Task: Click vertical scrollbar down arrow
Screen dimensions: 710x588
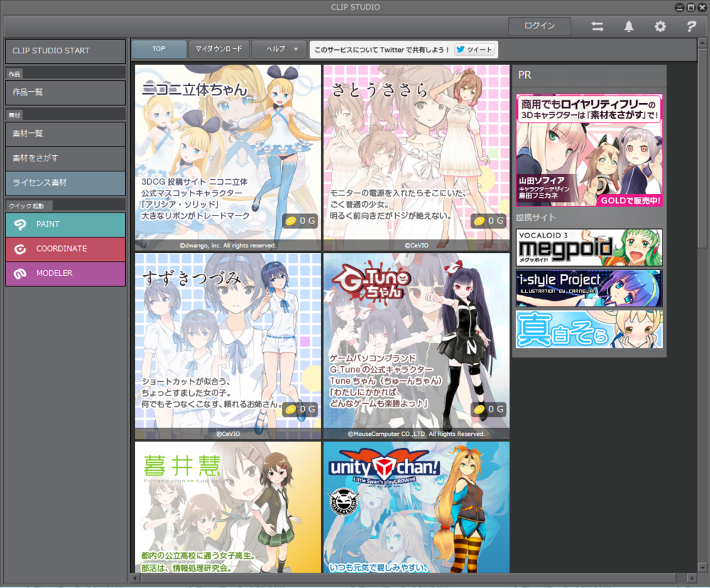Action: tap(702, 567)
